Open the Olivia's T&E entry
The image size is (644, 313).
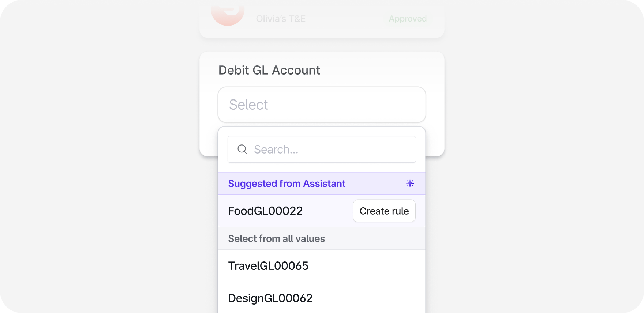click(x=281, y=19)
